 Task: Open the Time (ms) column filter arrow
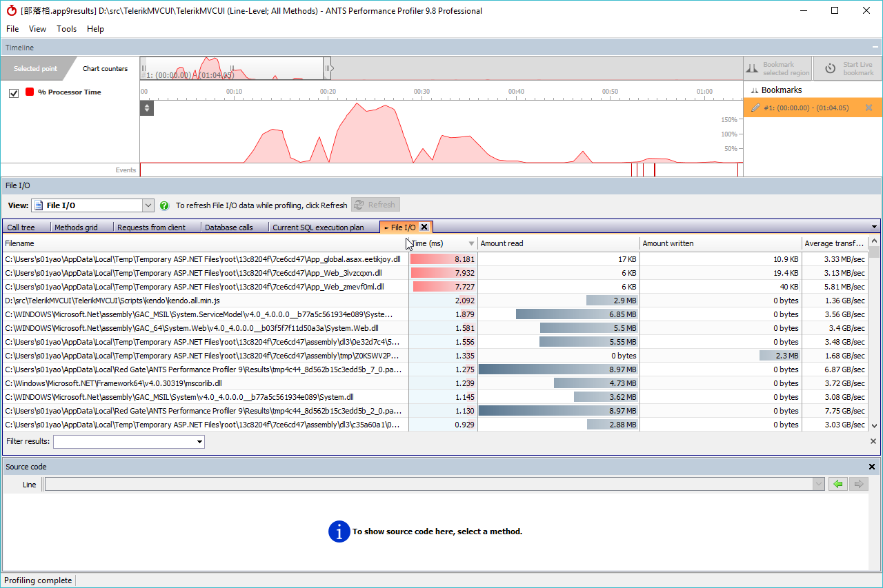tap(470, 243)
